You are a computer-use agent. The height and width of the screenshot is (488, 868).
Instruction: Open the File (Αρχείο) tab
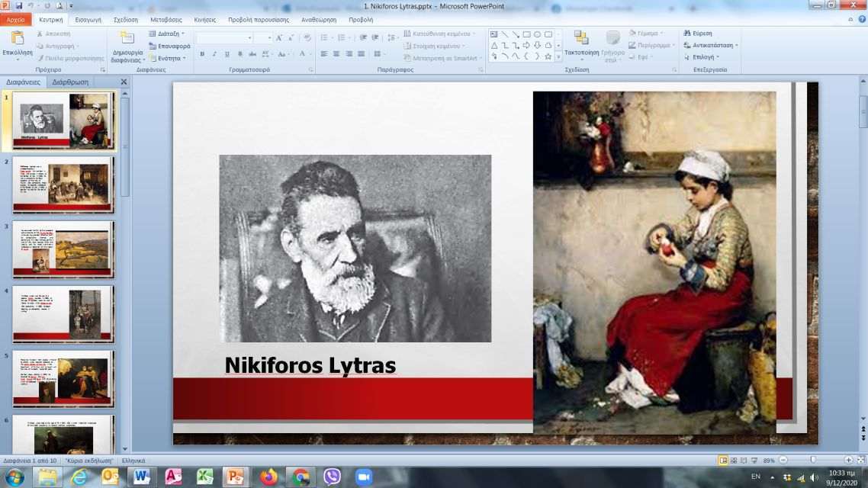pyautogui.click(x=15, y=19)
